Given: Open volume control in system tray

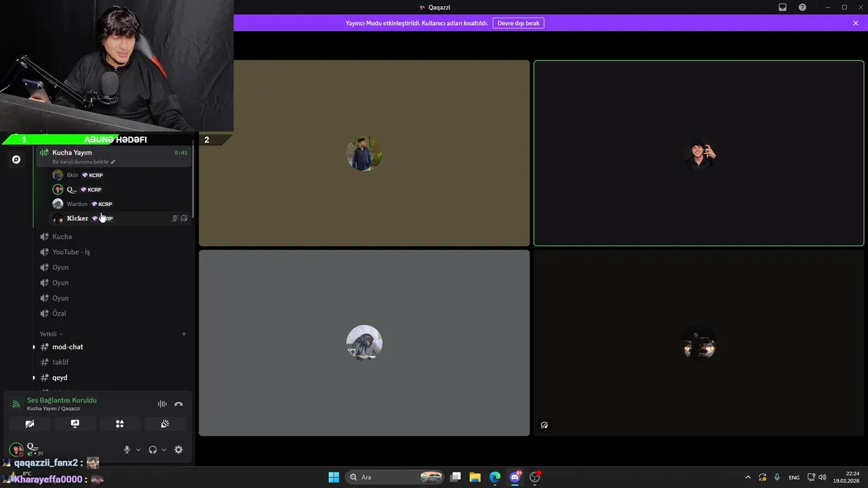Looking at the screenshot, I should 823,477.
